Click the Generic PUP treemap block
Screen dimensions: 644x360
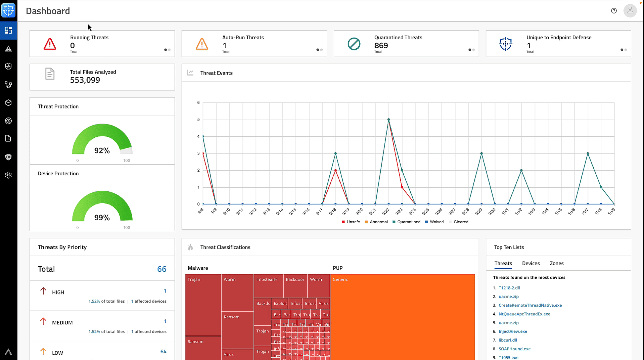(x=402, y=316)
